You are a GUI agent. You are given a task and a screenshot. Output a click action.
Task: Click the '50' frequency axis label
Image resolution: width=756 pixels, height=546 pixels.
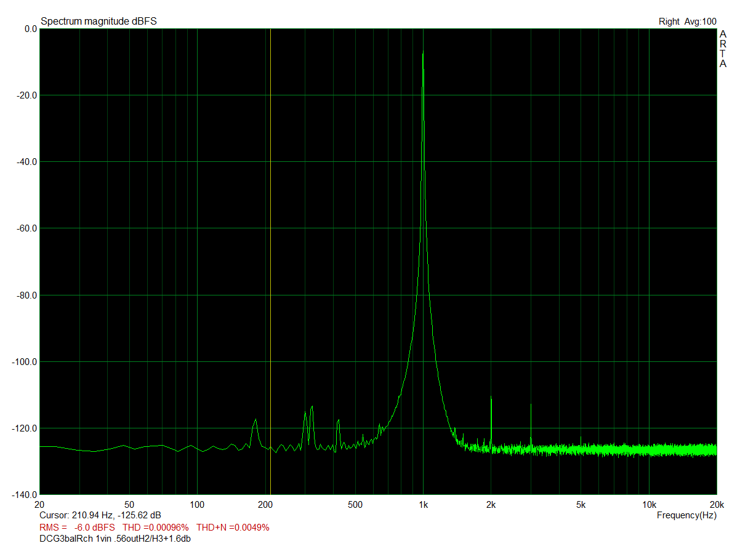tap(129, 505)
